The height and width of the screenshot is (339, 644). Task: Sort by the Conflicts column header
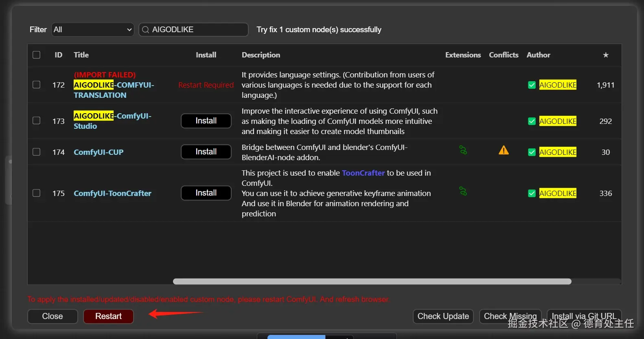[504, 55]
